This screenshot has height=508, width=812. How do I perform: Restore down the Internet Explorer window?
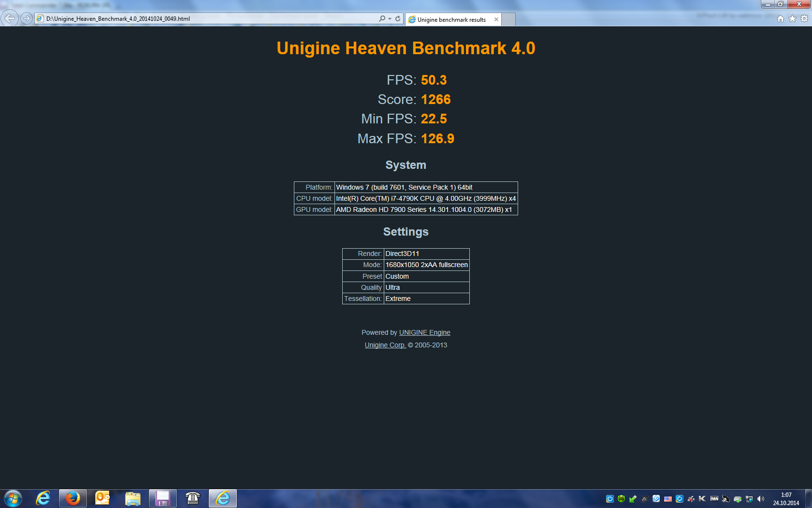coord(780,4)
